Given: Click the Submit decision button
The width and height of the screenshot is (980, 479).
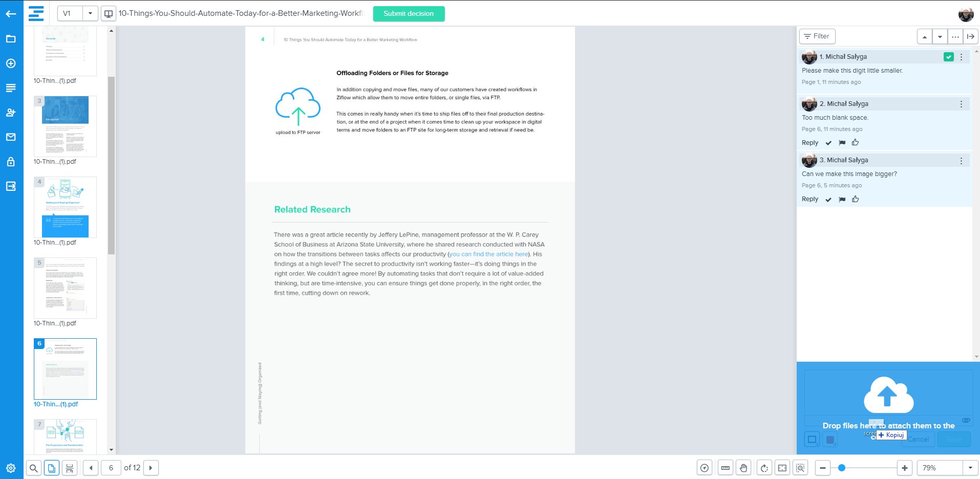Looking at the screenshot, I should pos(409,14).
